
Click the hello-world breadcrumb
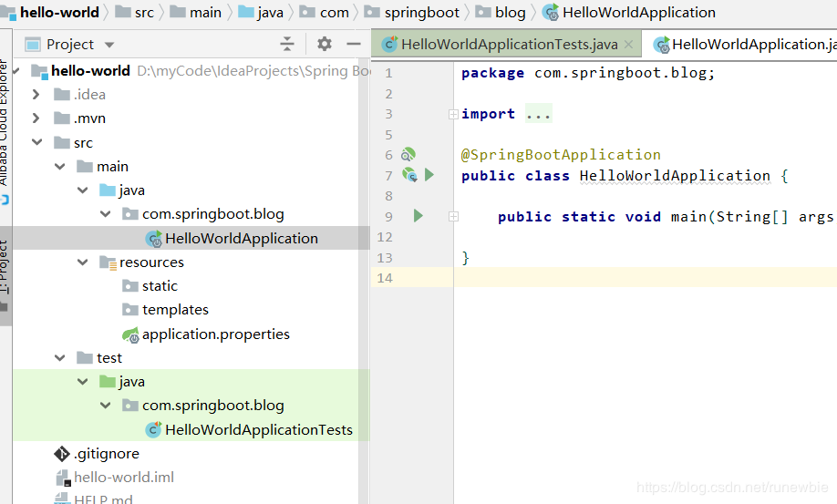point(59,12)
